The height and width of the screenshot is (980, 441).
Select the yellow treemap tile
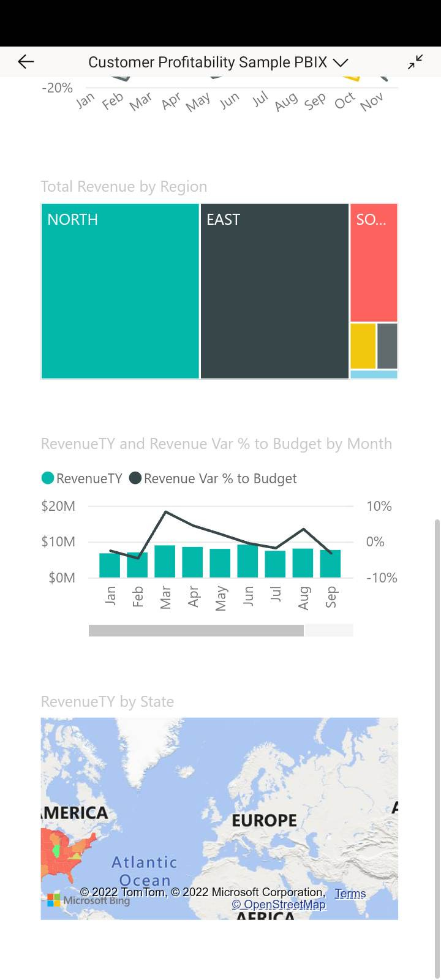point(363,346)
